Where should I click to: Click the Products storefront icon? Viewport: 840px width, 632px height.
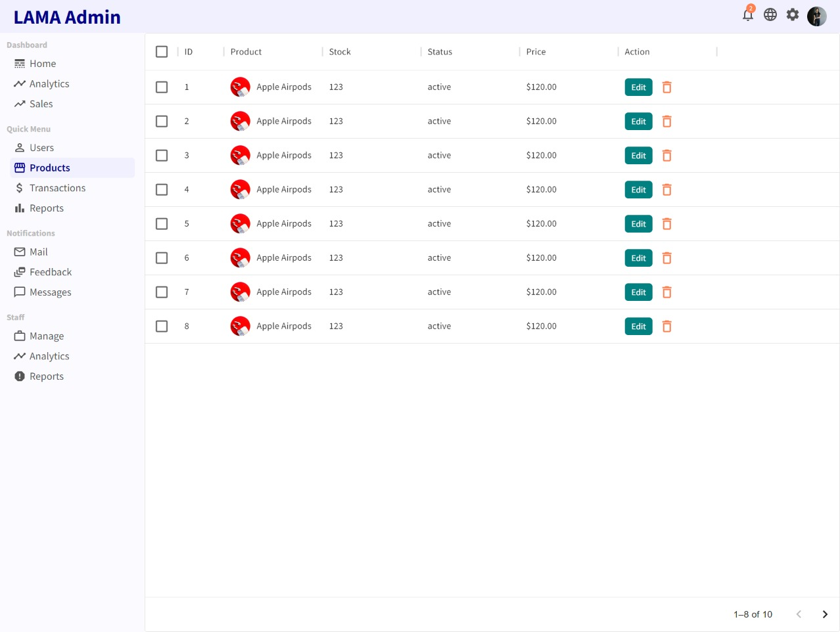tap(20, 168)
